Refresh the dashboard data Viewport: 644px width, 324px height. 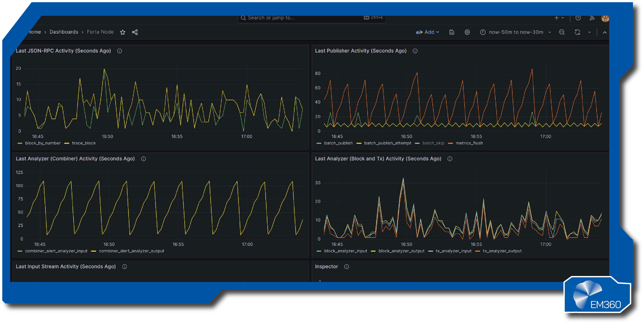[578, 32]
